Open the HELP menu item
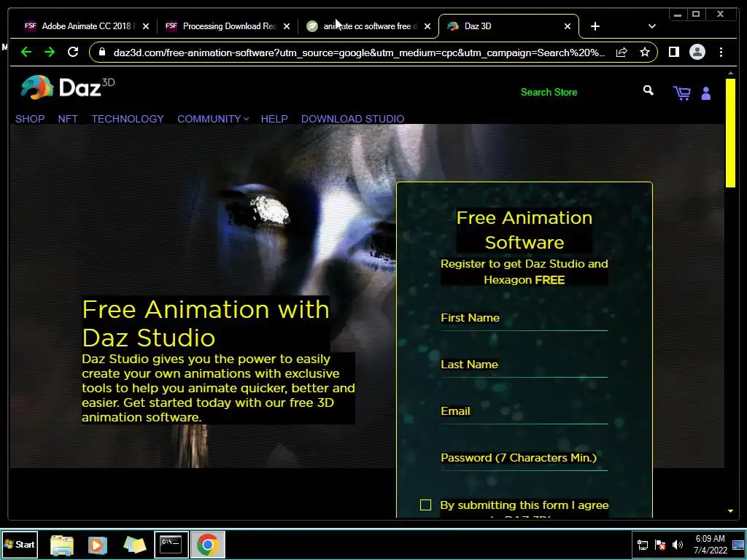The image size is (747, 560). [x=274, y=119]
